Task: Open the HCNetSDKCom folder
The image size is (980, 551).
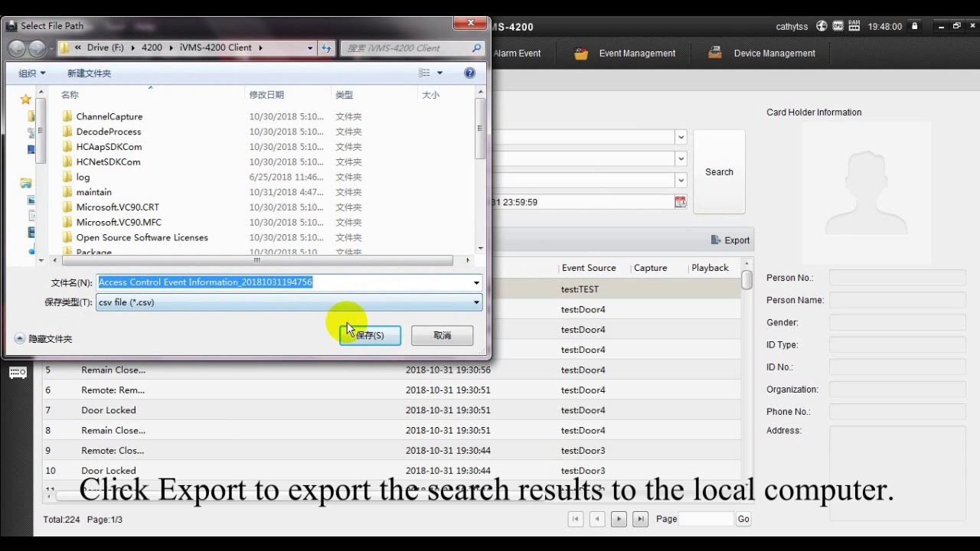Action: point(108,161)
